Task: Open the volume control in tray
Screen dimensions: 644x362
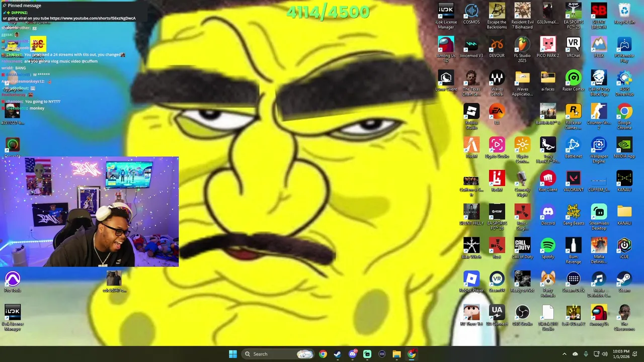Action: click(605, 354)
